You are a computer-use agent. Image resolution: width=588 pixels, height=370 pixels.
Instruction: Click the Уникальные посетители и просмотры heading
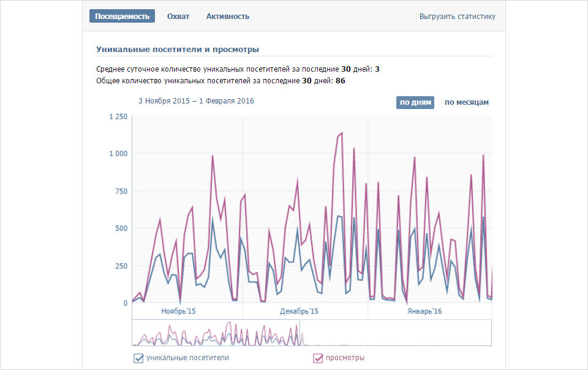(x=178, y=49)
